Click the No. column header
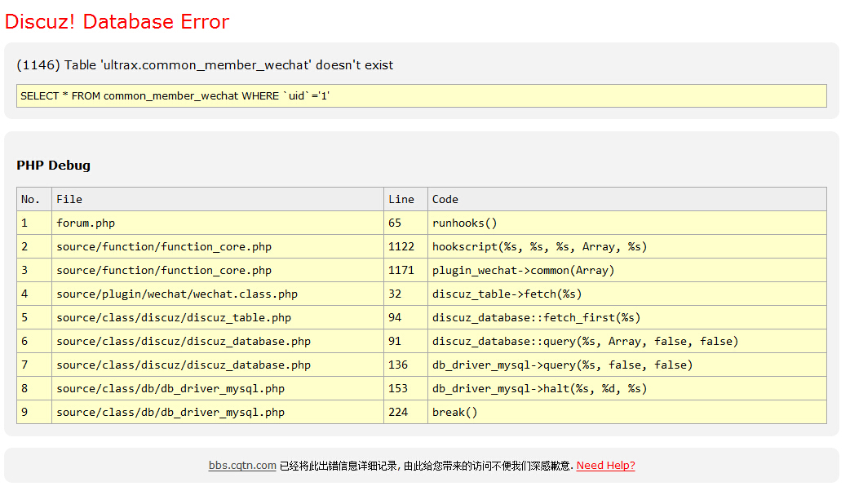Image resolution: width=850 pixels, height=504 pixels. coord(34,200)
